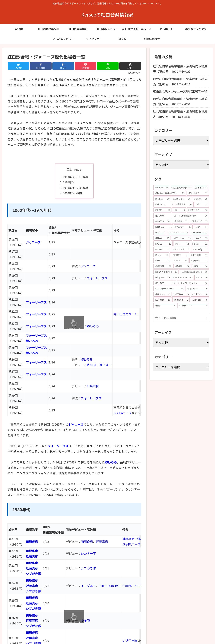The height and width of the screenshot is (644, 215).
Task: Open the upper カテゴリーを選択 dropdown
Action: click(181, 140)
